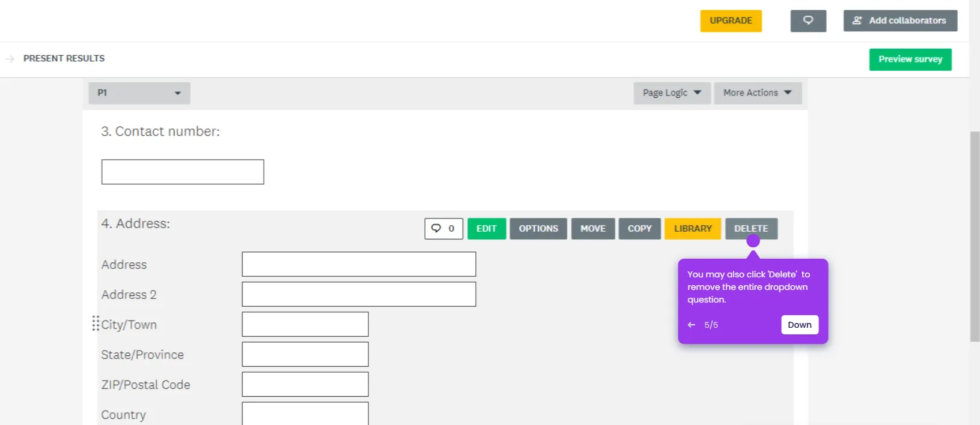980x425 pixels.
Task: Open the More Actions dropdown
Action: (x=758, y=93)
